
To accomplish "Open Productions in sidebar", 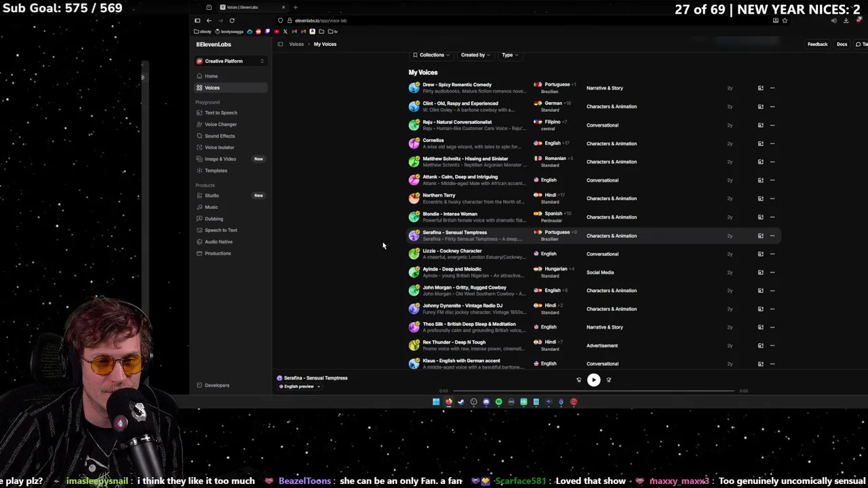I will coord(218,253).
